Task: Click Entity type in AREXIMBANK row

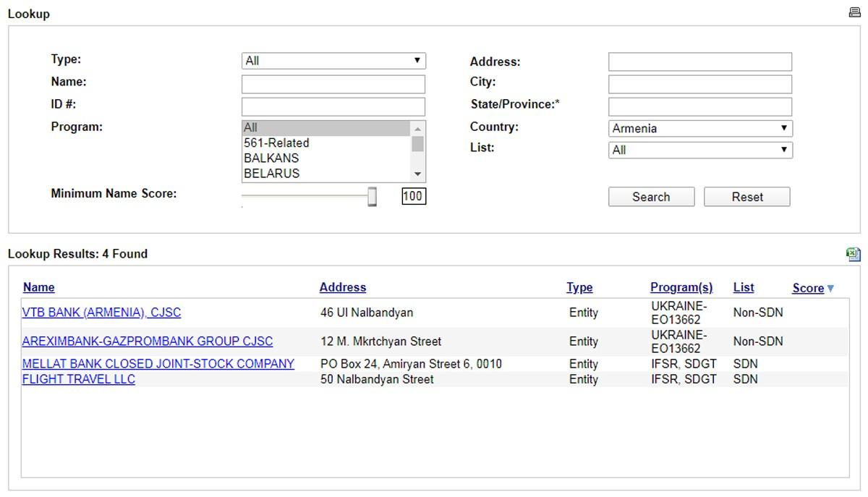Action: [584, 341]
